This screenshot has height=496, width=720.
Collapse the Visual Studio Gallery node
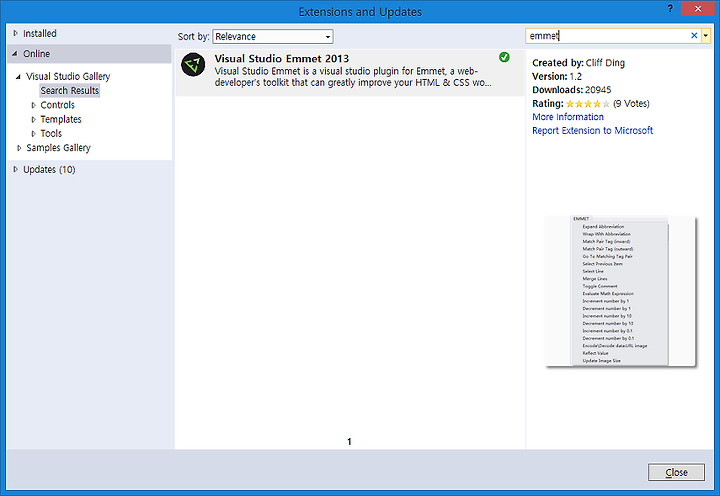(x=18, y=77)
